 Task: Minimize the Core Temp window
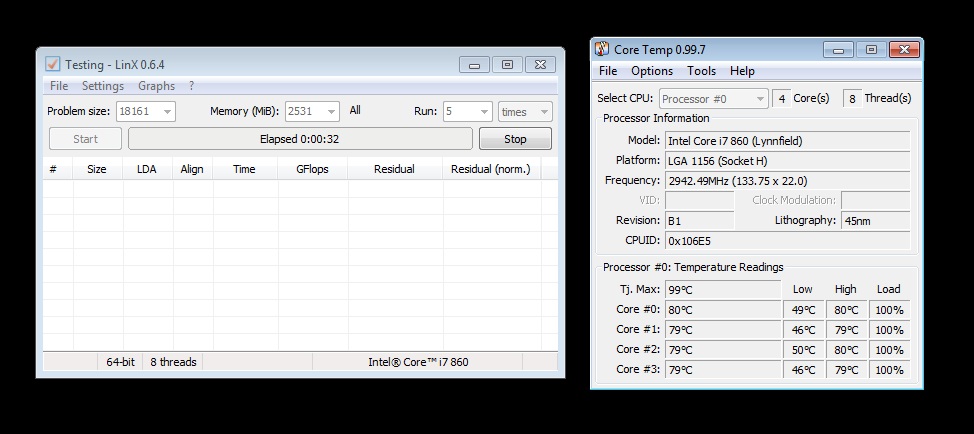839,50
